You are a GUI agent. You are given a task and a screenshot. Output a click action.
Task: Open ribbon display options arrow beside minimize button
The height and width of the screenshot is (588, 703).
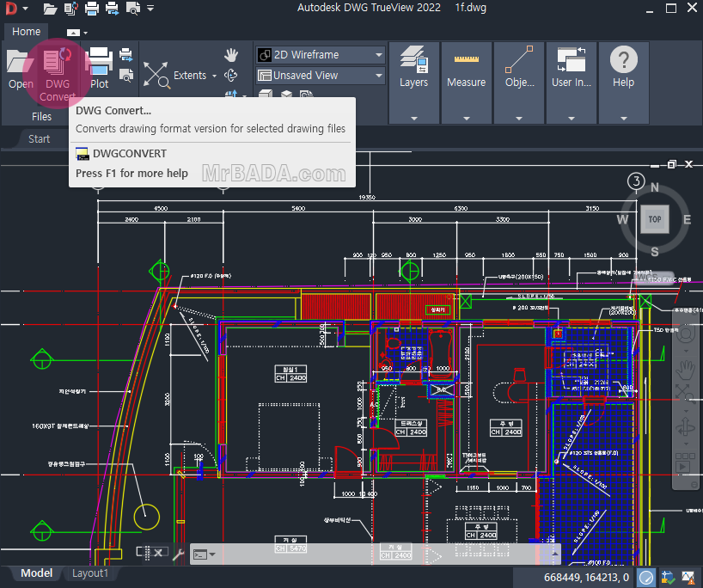[x=86, y=33]
